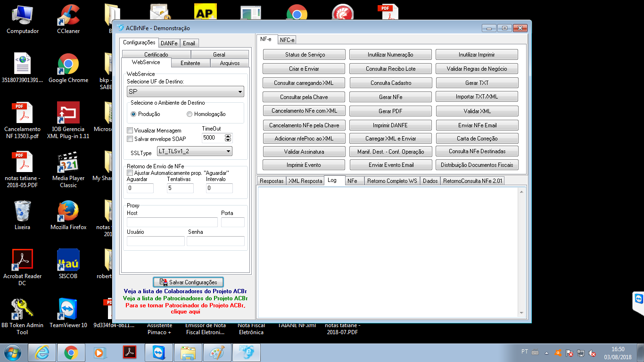Open Media Player Classic desktop icon
This screenshot has width=644, height=362.
pyautogui.click(x=68, y=170)
